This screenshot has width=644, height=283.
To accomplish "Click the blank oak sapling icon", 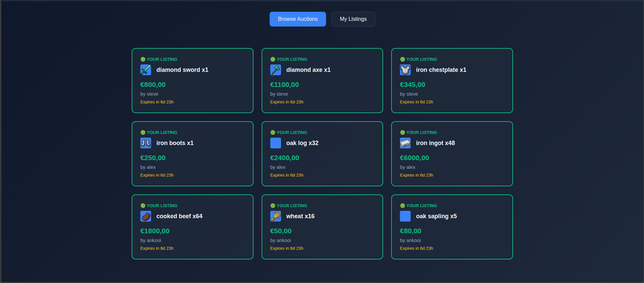I will (x=405, y=216).
